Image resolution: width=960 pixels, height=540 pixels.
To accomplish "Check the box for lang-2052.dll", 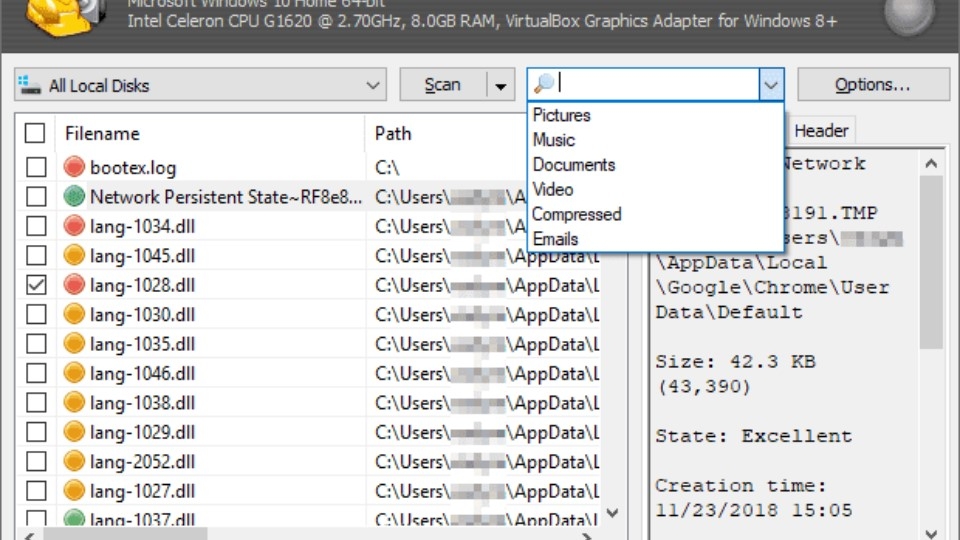I will point(36,460).
